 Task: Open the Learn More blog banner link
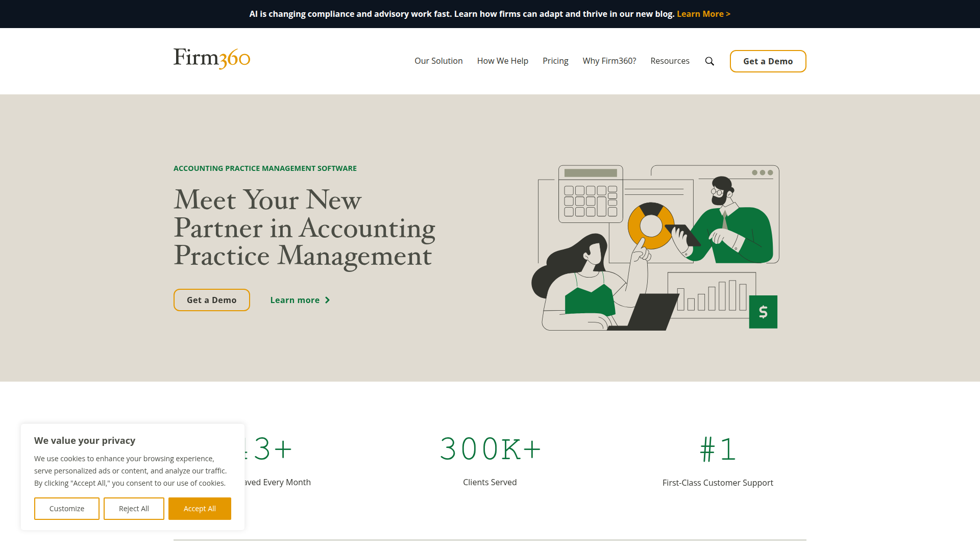coord(703,14)
